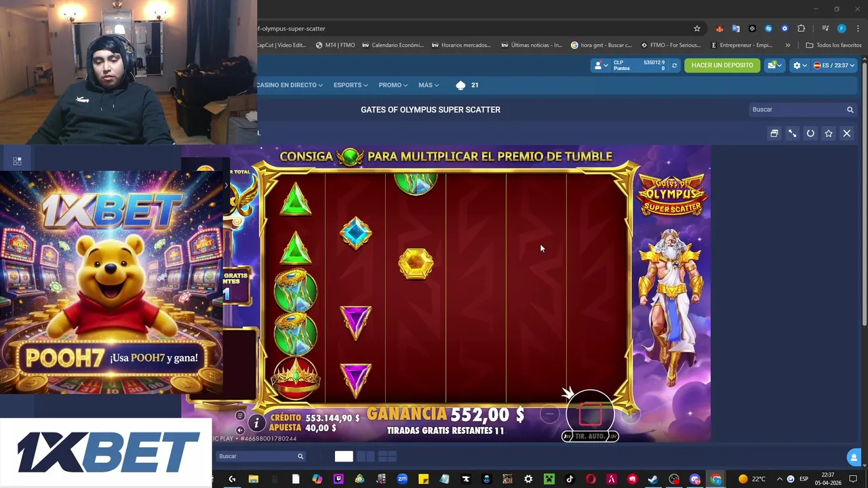Open Chrome from the taskbar
Viewport: 868px width, 488px height.
tap(716, 479)
